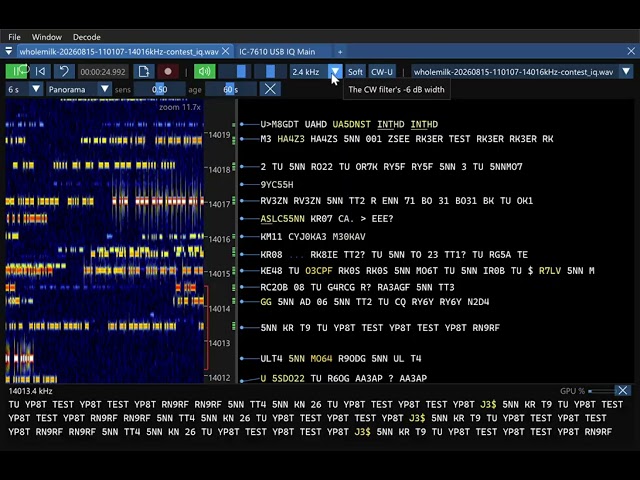Click the X button next to age slider
640x480 pixels.
point(270,89)
